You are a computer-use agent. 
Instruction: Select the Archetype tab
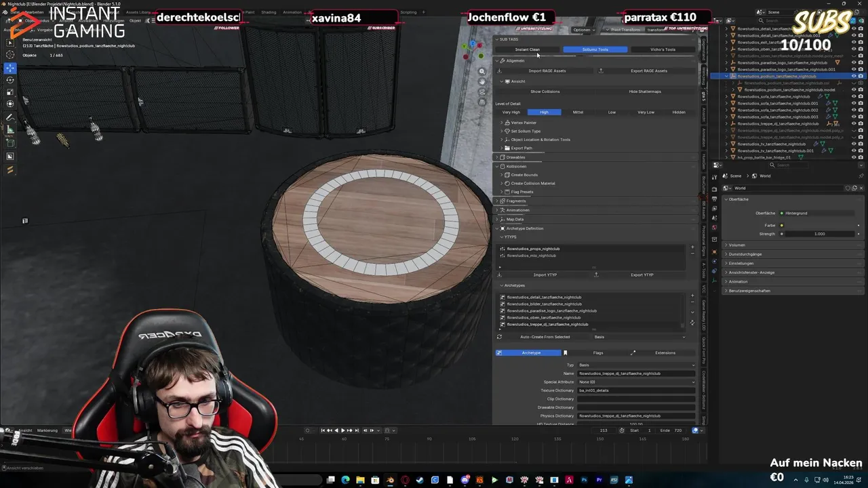coord(529,352)
